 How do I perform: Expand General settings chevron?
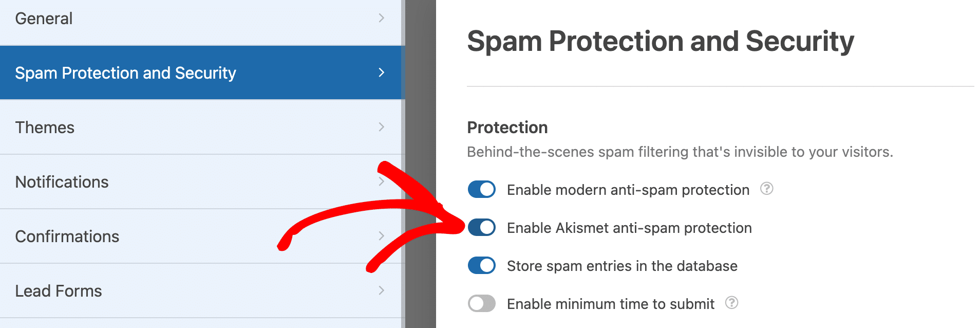coord(381,19)
